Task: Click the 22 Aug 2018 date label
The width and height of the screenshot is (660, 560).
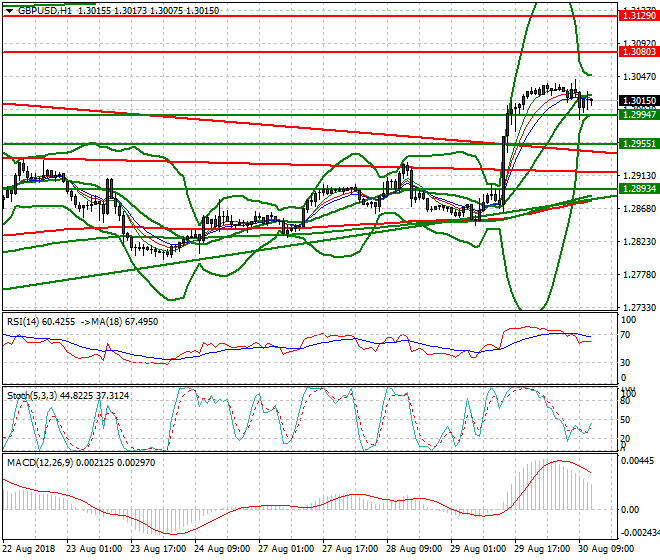Action: pos(29,549)
